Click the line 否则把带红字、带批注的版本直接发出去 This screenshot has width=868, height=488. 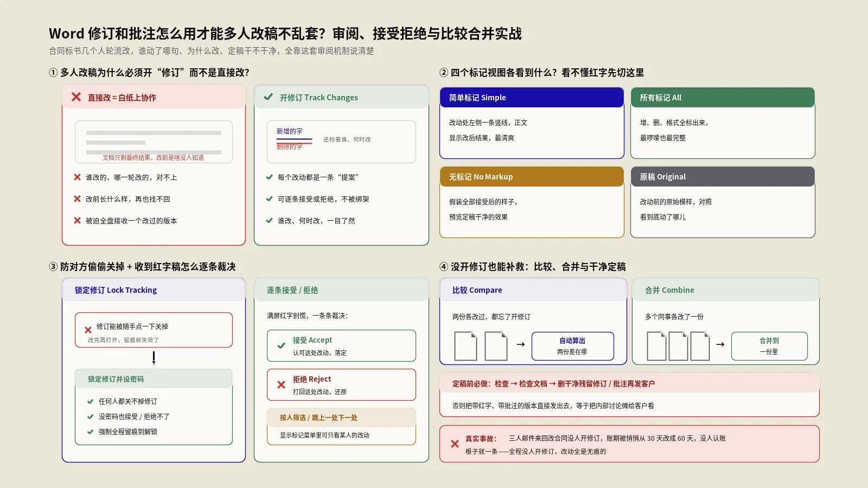pos(553,406)
